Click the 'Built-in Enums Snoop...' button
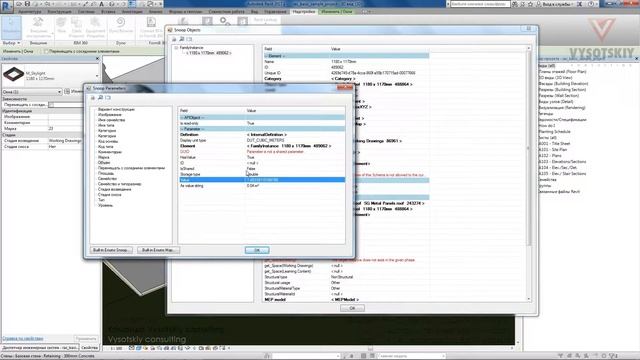The image size is (640, 360). pyautogui.click(x=111, y=250)
